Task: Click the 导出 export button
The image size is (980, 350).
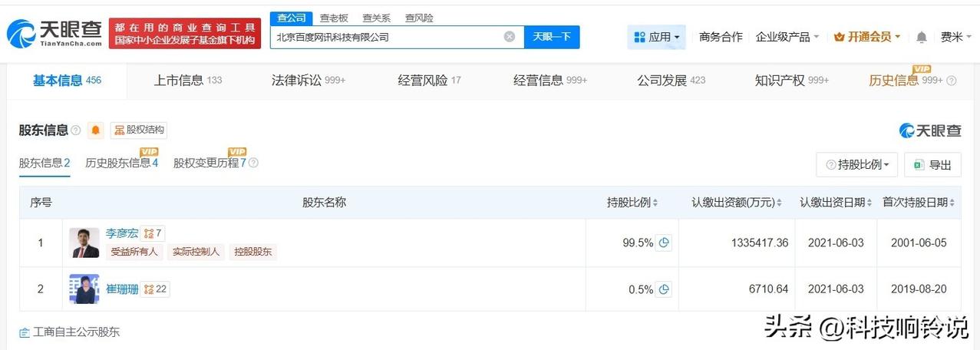Action: coord(932,164)
